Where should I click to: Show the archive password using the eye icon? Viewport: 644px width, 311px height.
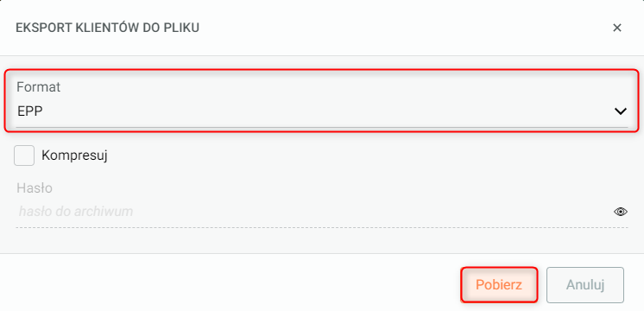click(x=620, y=212)
